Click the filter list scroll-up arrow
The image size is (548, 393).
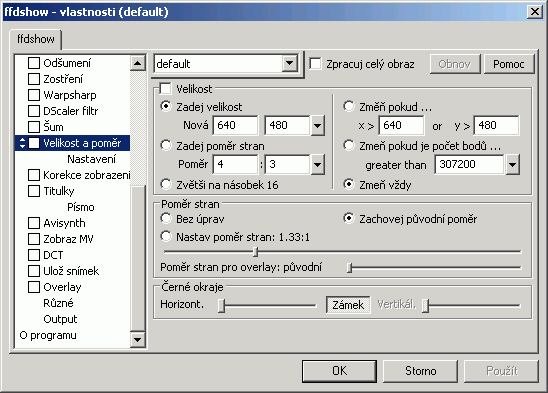coord(138,63)
